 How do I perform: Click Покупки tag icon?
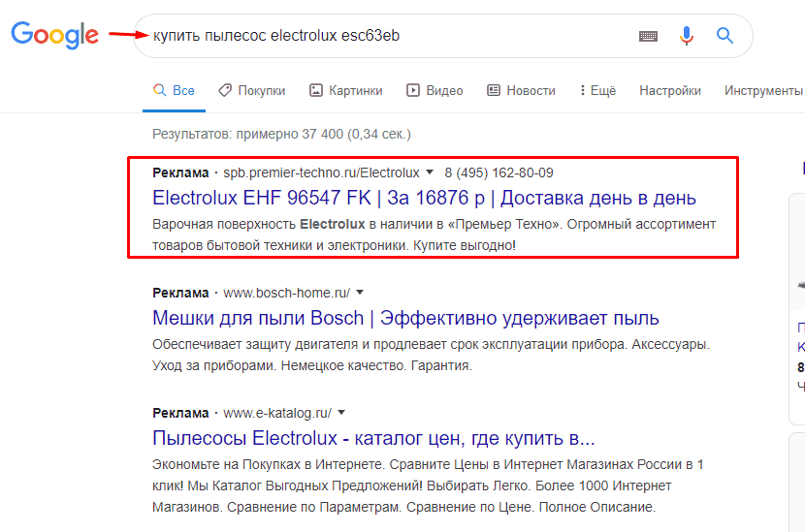coord(225,90)
